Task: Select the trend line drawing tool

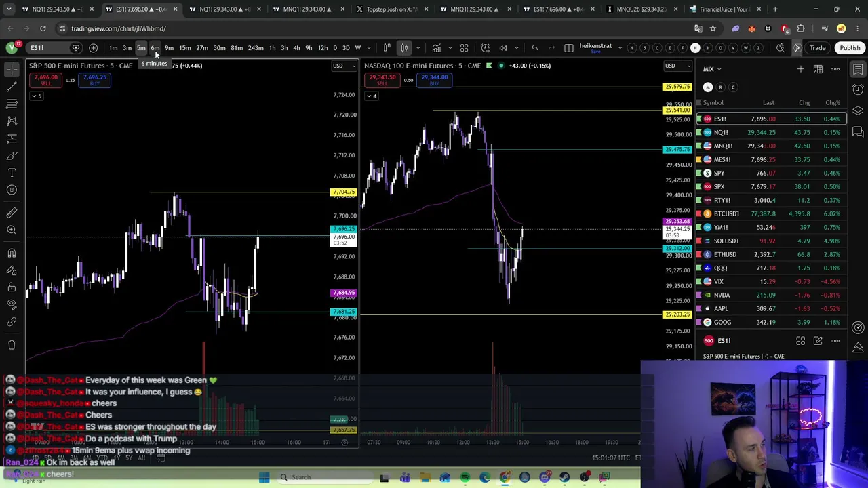Action: point(12,87)
